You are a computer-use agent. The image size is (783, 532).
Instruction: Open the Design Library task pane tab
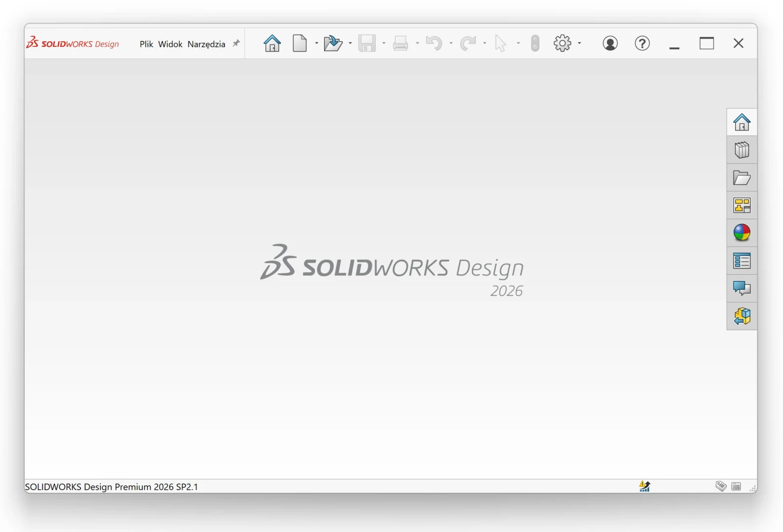coord(742,150)
